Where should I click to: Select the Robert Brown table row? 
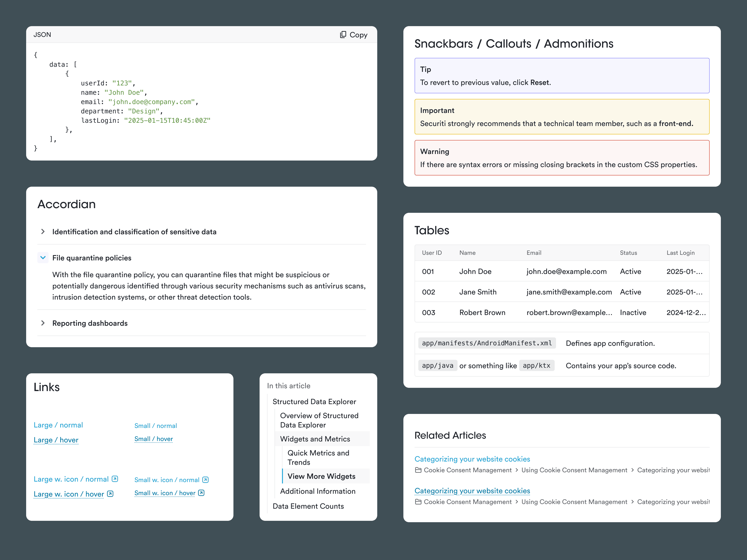pos(482,313)
